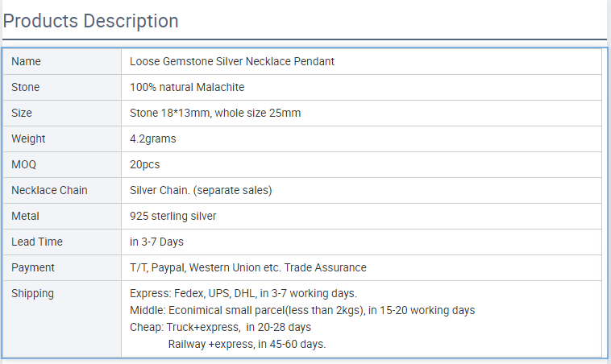
Task: Click the Silver Chain separate sales text
Action: 201,190
